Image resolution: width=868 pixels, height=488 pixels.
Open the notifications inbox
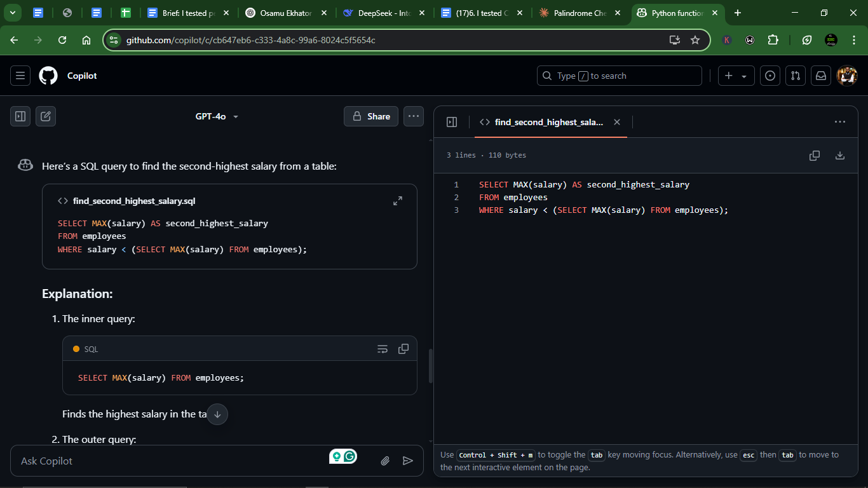tap(821, 76)
